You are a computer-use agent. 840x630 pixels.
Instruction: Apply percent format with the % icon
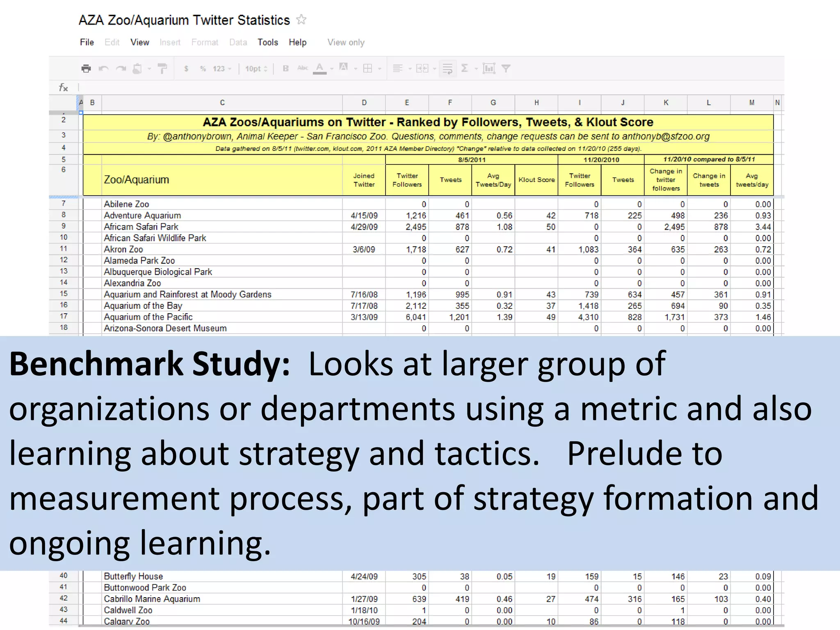click(203, 68)
